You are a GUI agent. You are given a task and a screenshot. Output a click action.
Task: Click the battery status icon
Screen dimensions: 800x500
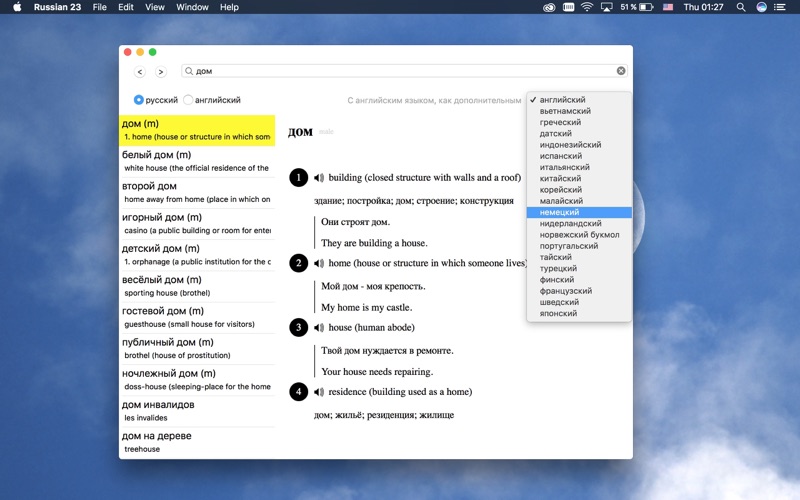(646, 7)
